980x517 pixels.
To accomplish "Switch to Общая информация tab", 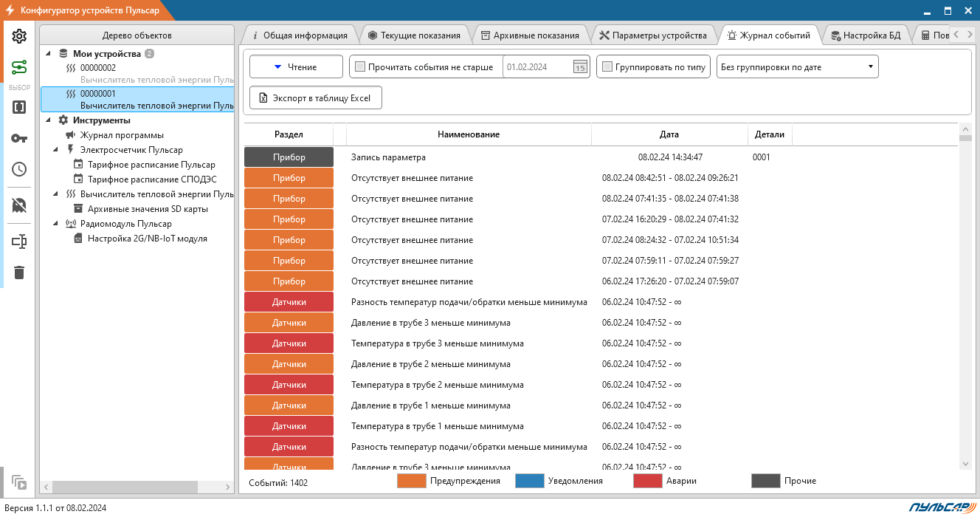I will click(x=299, y=35).
